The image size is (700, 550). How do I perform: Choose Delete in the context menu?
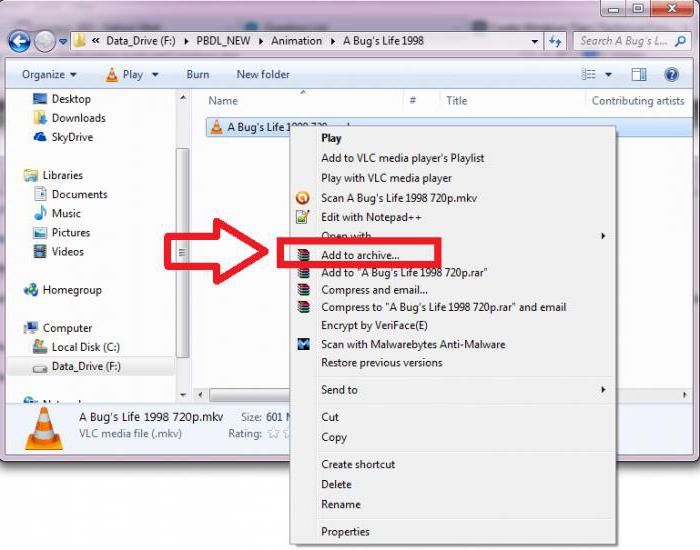(336, 484)
